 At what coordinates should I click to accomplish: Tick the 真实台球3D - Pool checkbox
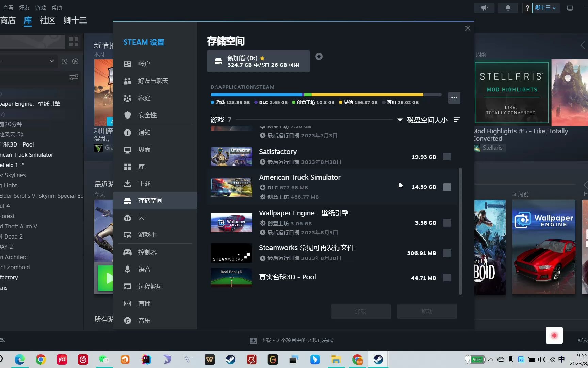(447, 278)
